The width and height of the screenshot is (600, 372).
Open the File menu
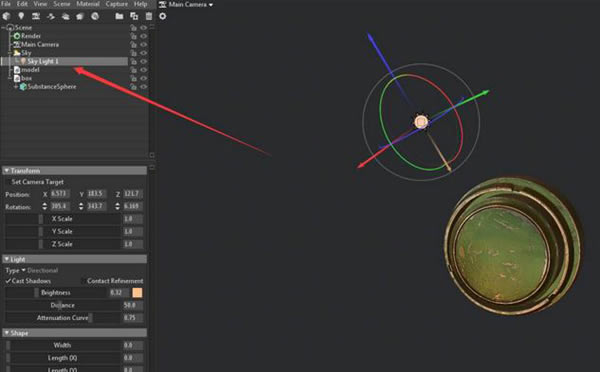click(x=6, y=4)
